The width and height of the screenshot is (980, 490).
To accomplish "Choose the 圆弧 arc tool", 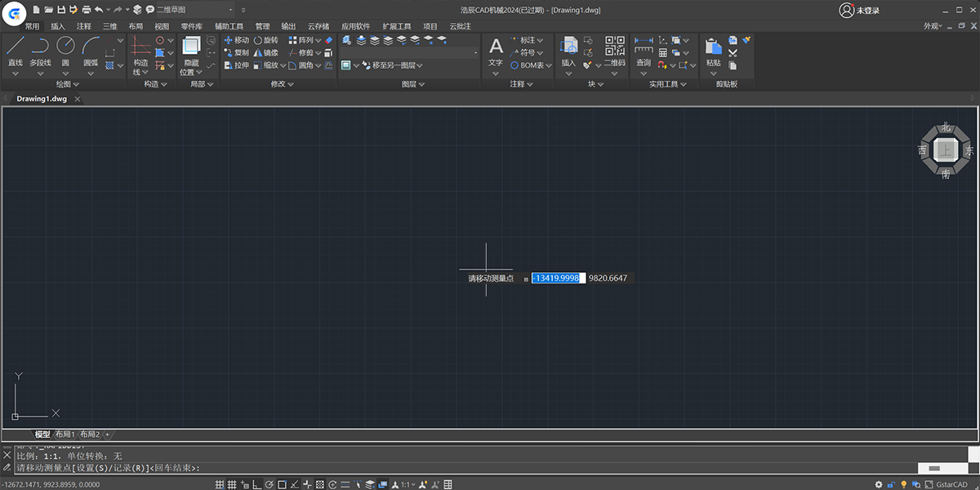I will point(90,47).
